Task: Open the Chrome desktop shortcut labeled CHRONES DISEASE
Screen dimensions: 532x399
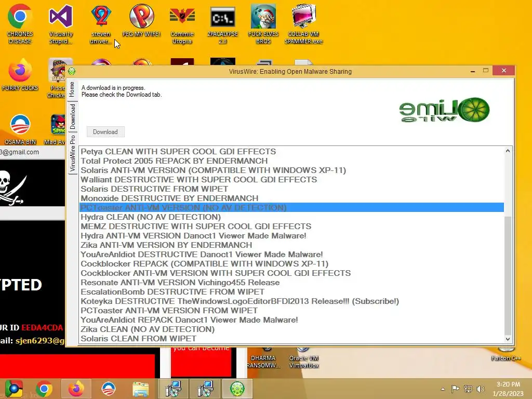Action: pyautogui.click(x=20, y=24)
